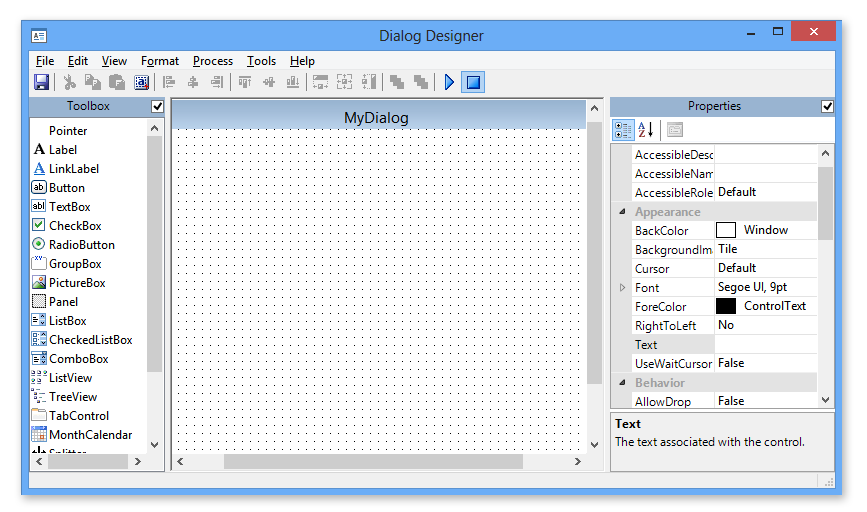Select the MonthCalendar control in Toolbox
This screenshot has height=512, width=867.
(x=89, y=435)
